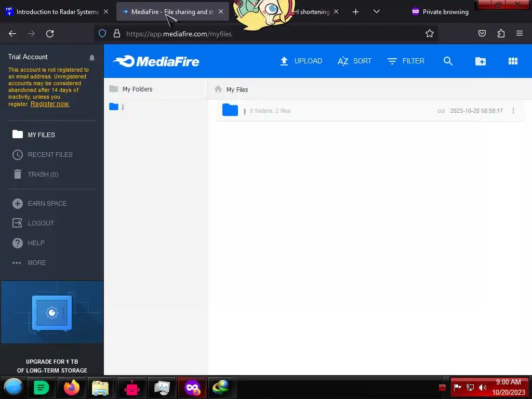The image size is (532, 399).
Task: Open MY FILES in sidebar
Action: click(x=42, y=135)
